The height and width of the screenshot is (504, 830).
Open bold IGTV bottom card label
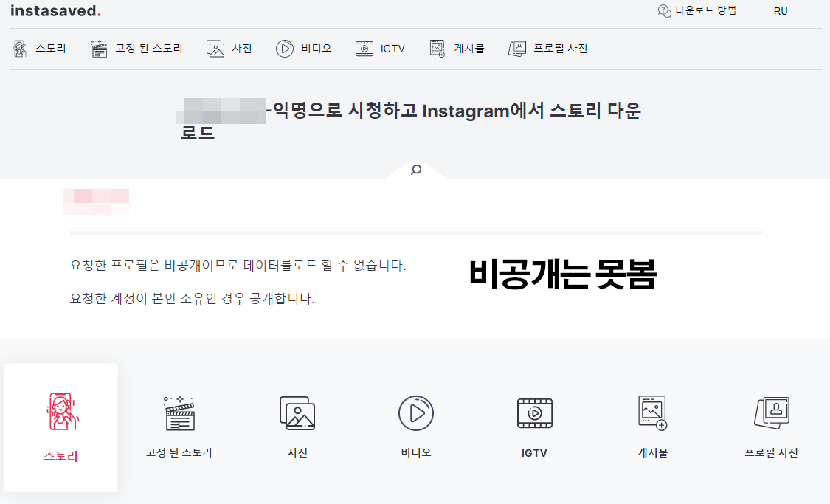pyautogui.click(x=534, y=453)
